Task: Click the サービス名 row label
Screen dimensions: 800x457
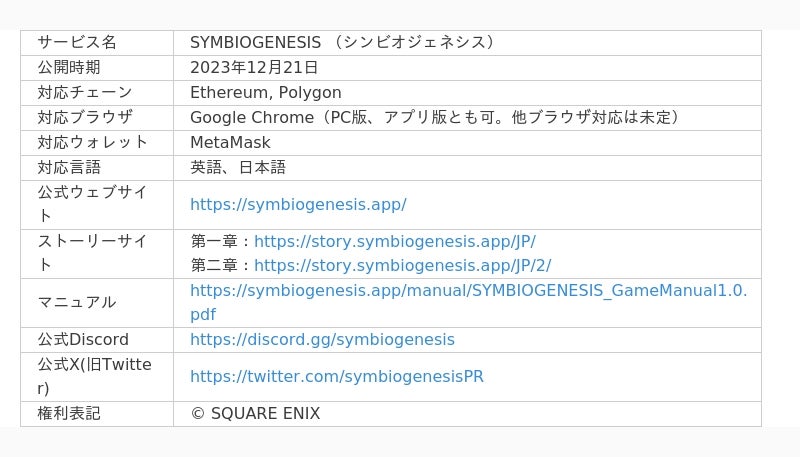Action: [77, 42]
